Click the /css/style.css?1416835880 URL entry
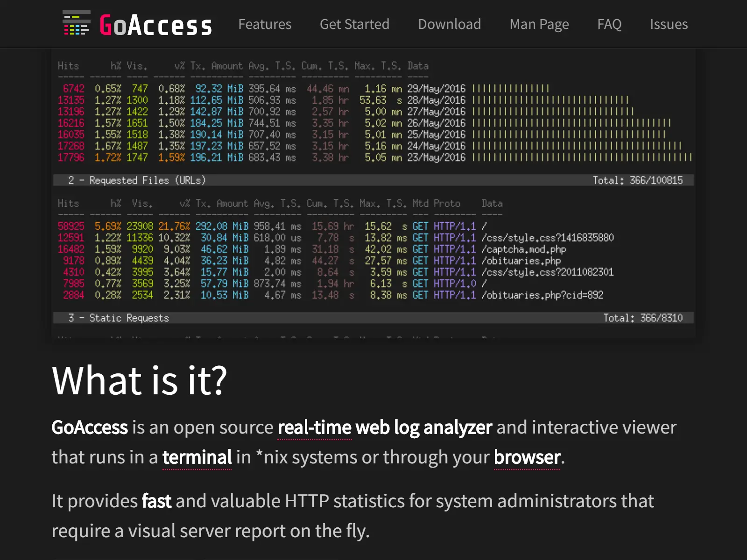The height and width of the screenshot is (560, 747). pyautogui.click(x=548, y=238)
